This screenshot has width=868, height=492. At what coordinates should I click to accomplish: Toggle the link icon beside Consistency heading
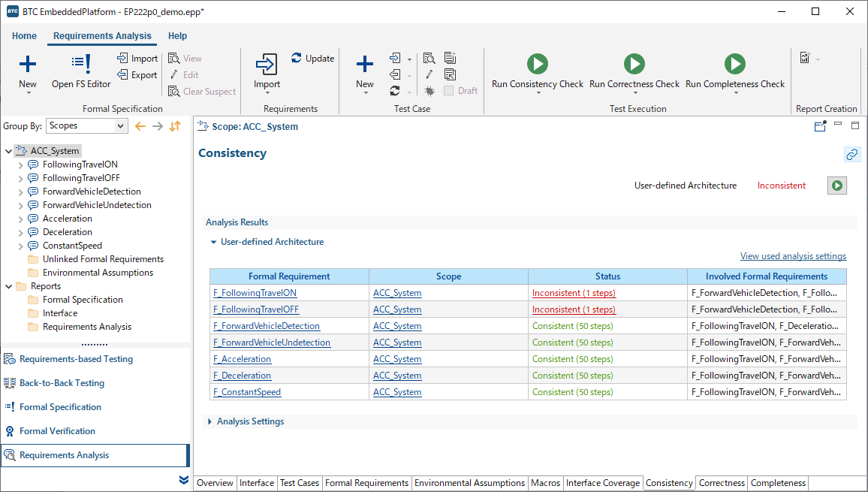coord(852,154)
